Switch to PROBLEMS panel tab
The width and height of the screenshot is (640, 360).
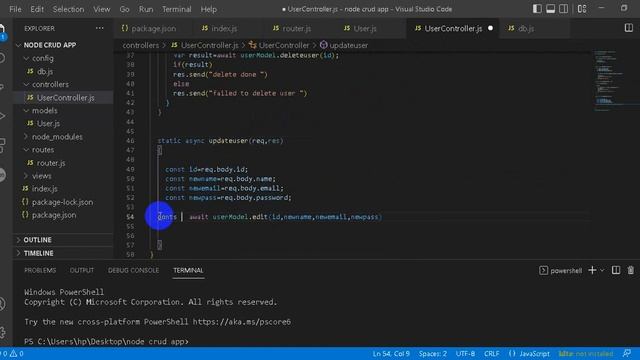point(40,270)
